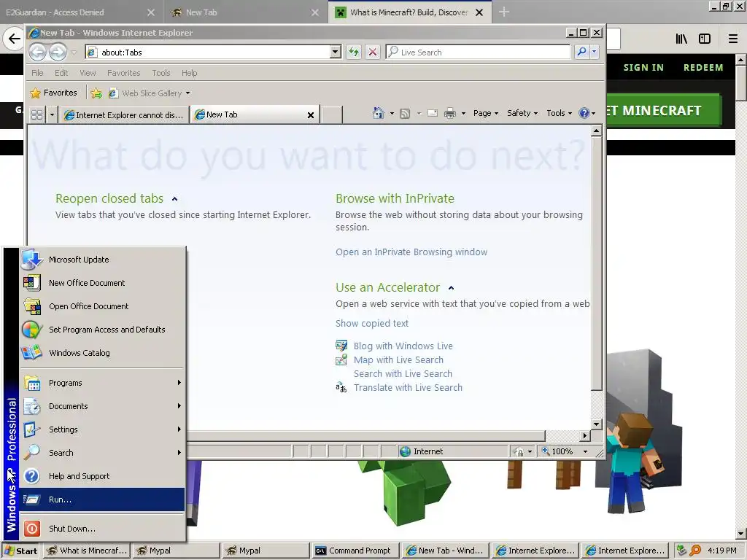
Task: Click REDEEM on Minecraft page
Action: (703, 68)
